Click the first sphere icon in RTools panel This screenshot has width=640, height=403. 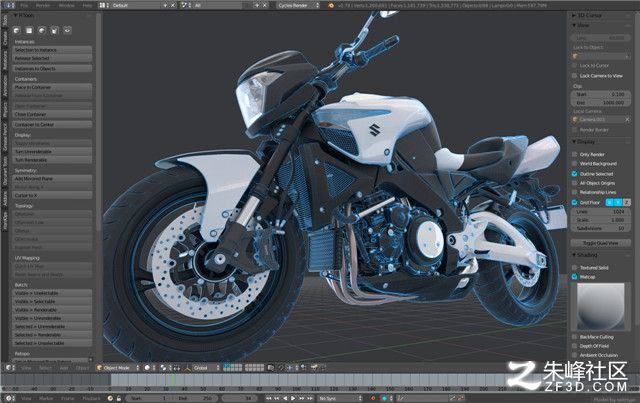coord(17,30)
